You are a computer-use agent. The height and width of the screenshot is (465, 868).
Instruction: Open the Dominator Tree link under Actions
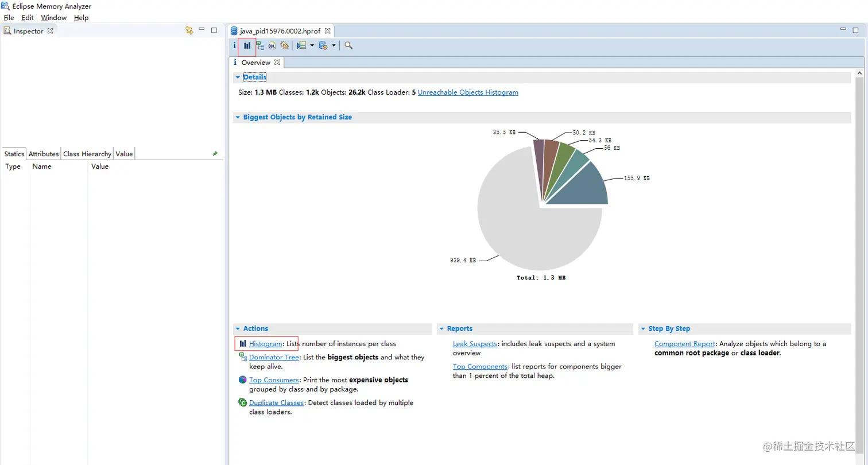(x=274, y=357)
